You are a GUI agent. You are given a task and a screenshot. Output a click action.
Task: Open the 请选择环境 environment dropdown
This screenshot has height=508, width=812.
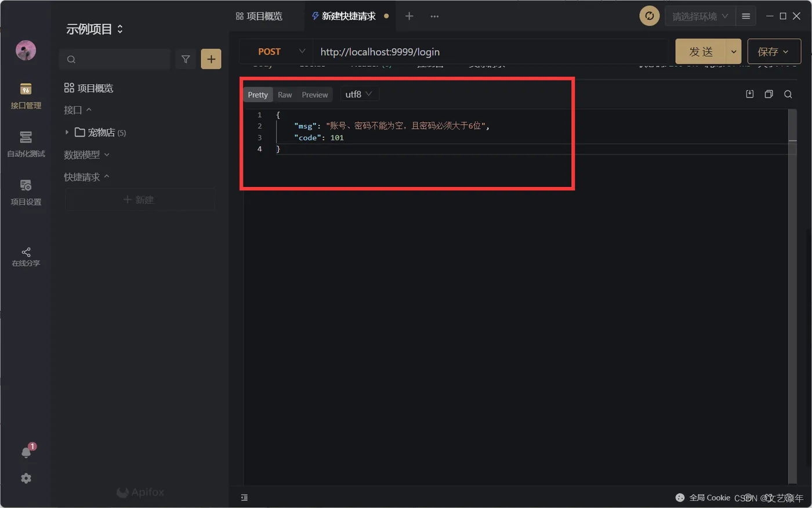pyautogui.click(x=700, y=16)
